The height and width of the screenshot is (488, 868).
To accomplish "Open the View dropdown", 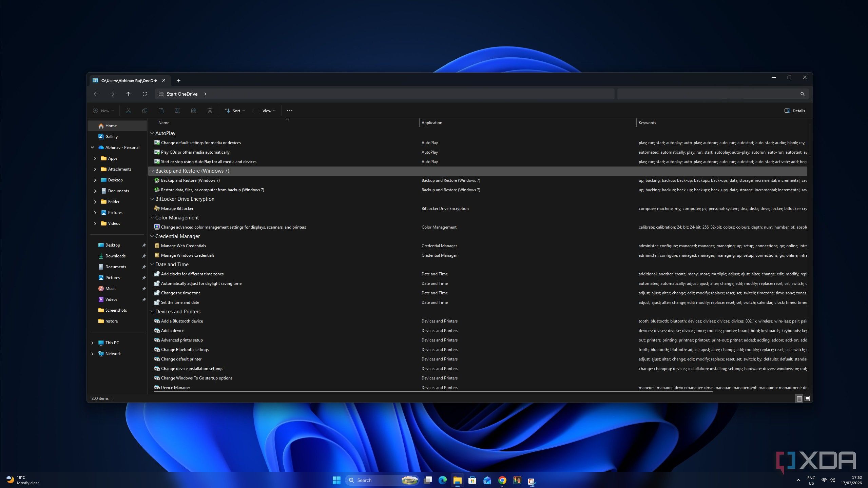I will pos(265,111).
